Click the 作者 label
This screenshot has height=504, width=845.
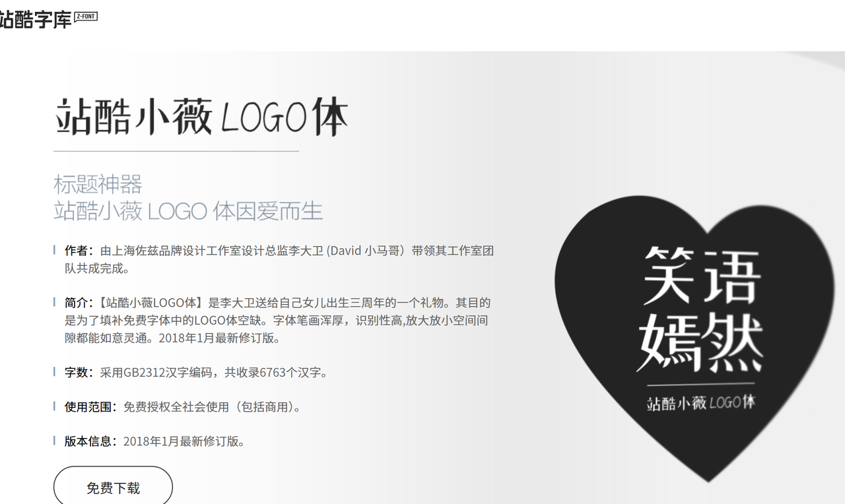point(76,251)
